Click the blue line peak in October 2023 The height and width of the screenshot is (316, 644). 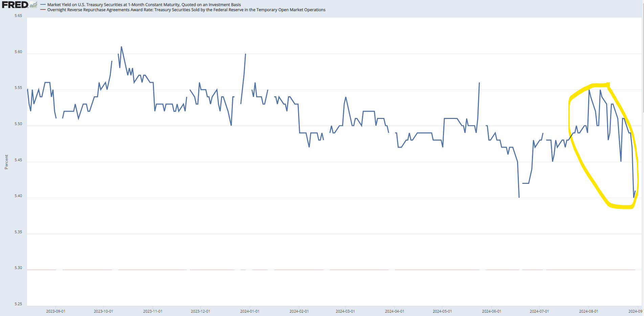click(121, 47)
